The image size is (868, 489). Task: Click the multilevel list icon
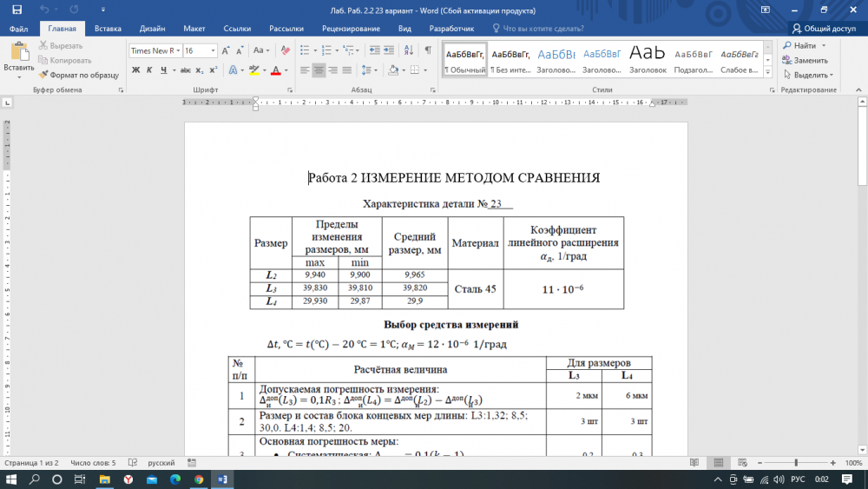(x=348, y=50)
